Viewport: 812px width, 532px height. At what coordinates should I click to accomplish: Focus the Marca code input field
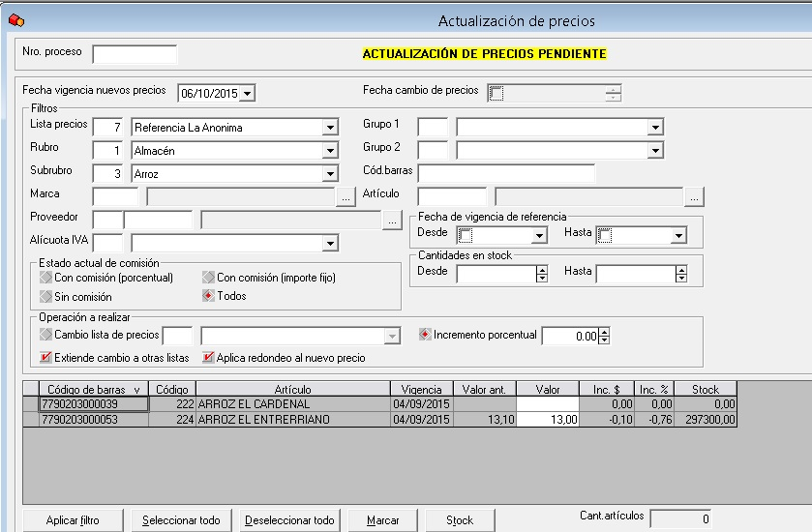click(x=115, y=196)
